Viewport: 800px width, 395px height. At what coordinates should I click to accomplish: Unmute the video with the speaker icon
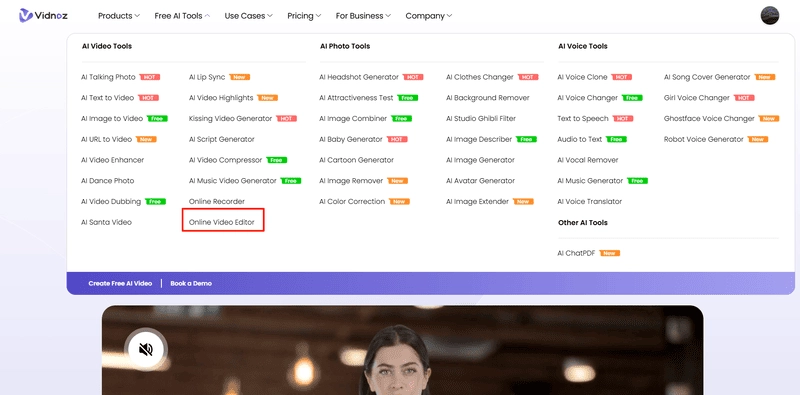pos(146,349)
